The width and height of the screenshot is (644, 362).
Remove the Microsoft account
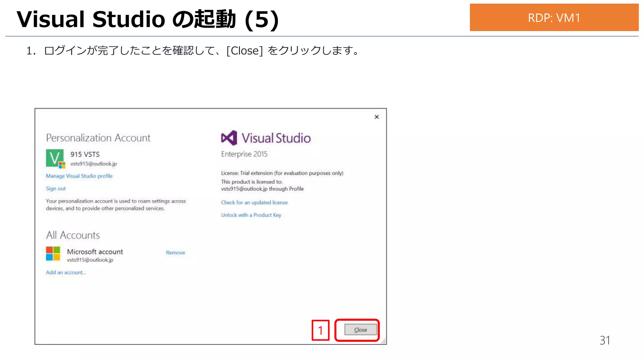tap(175, 253)
